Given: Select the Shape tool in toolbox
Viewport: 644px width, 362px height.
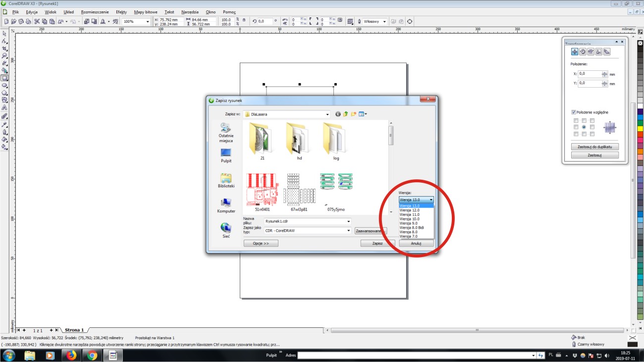Looking at the screenshot, I should click(4, 41).
